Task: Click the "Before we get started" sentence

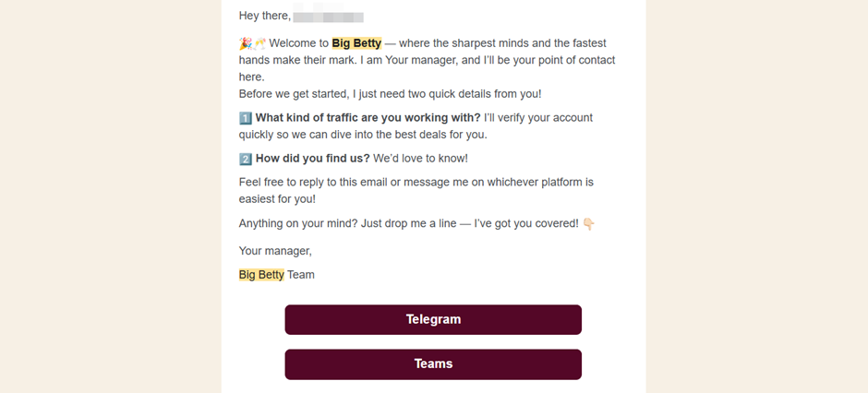Action: pyautogui.click(x=389, y=94)
